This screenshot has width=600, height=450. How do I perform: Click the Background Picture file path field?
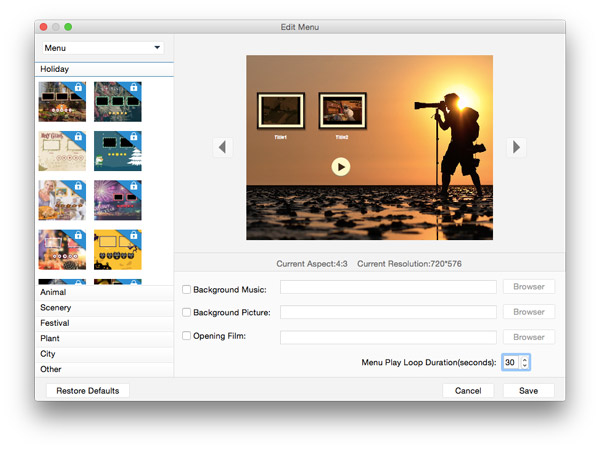click(388, 312)
